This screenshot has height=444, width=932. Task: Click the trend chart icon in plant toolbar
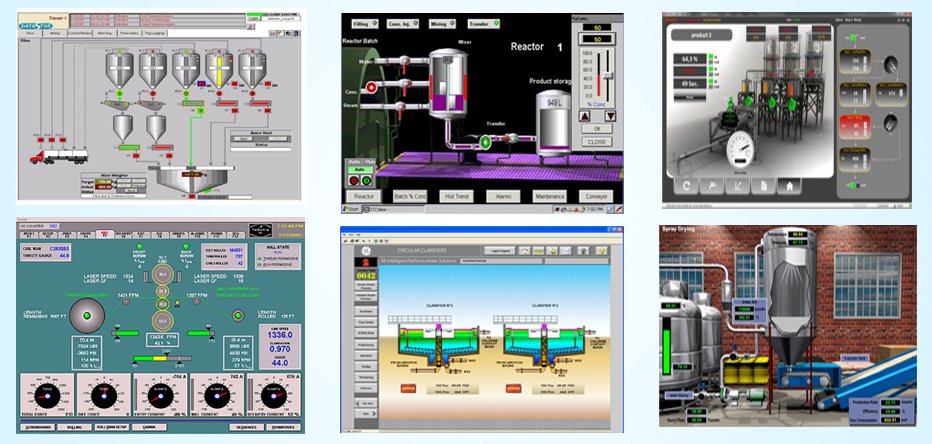tap(738, 186)
